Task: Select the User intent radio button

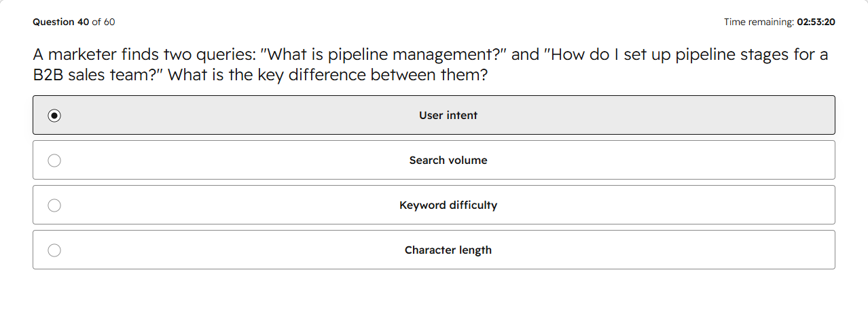Action: 54,116
